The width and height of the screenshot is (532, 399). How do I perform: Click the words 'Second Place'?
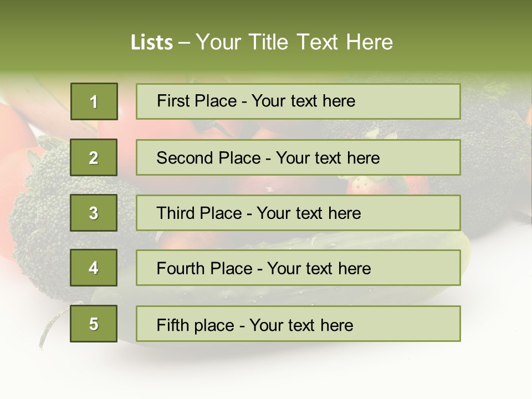(x=209, y=158)
